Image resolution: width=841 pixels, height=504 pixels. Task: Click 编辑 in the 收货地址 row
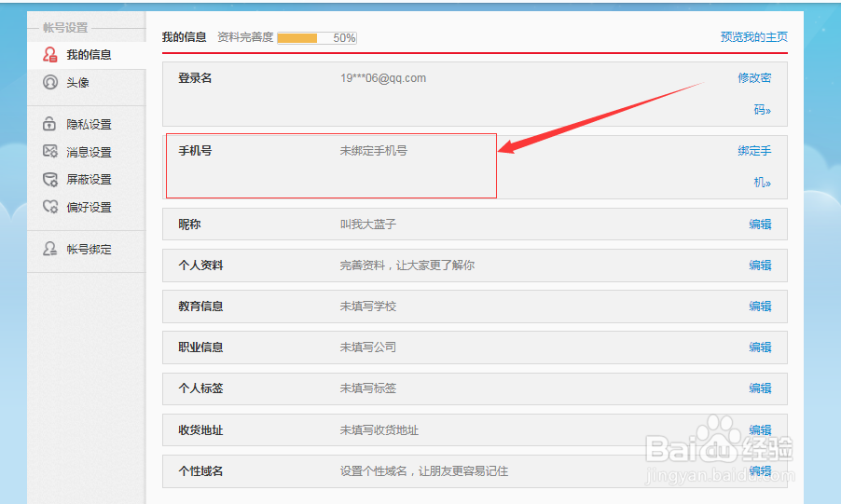[x=760, y=430]
